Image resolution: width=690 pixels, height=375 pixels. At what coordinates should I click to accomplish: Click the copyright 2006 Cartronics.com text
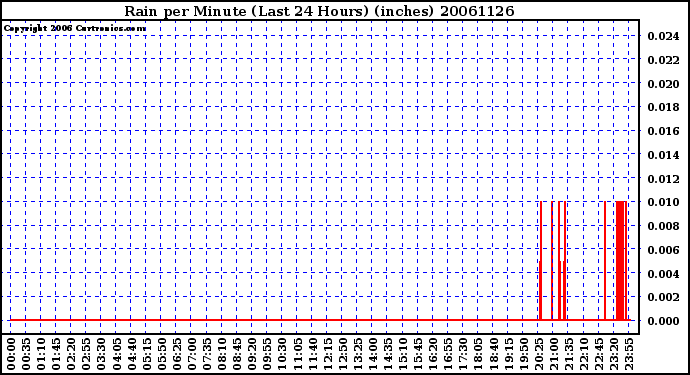point(75,28)
